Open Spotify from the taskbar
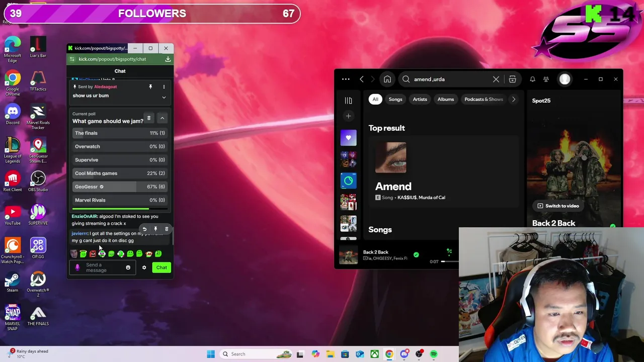Image resolution: width=644 pixels, height=362 pixels. click(434, 354)
